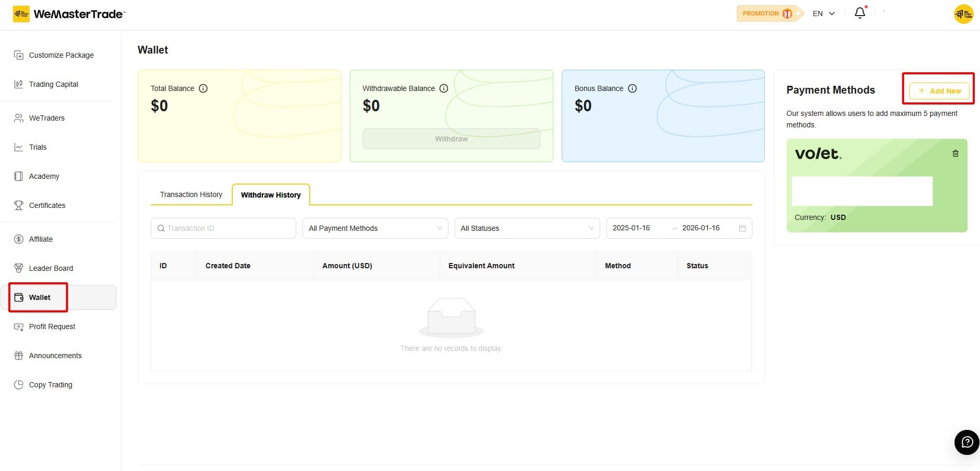The width and height of the screenshot is (980, 471).
Task: Click the Add New payment method button
Action: (938, 90)
